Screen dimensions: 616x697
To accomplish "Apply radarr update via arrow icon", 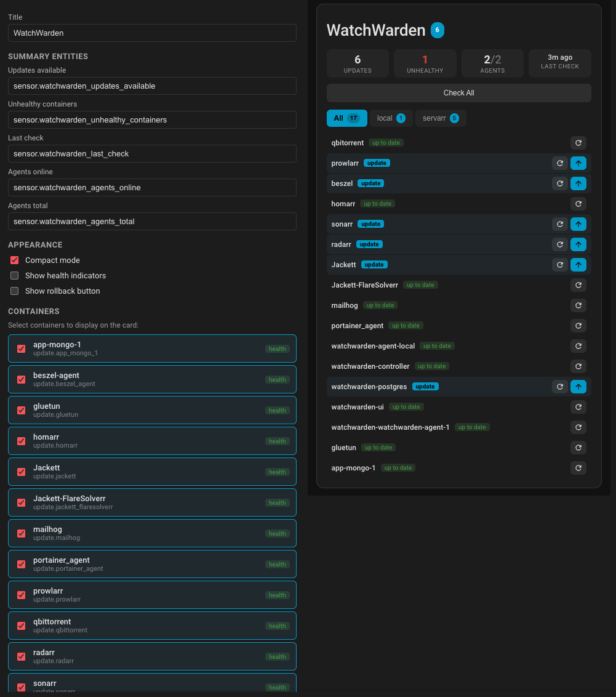I will (578, 244).
